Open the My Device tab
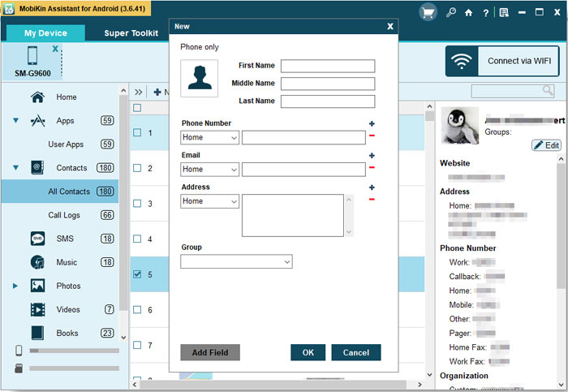 point(46,33)
